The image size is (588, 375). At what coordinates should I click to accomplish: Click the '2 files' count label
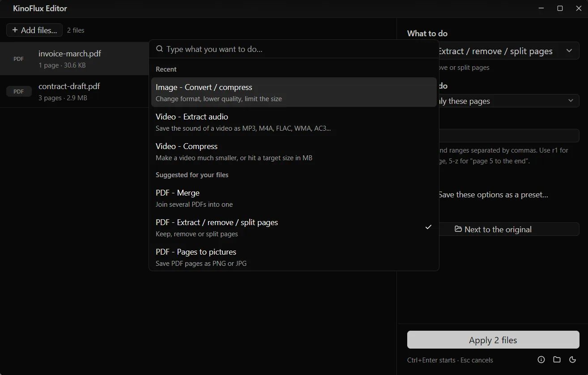pos(76,30)
